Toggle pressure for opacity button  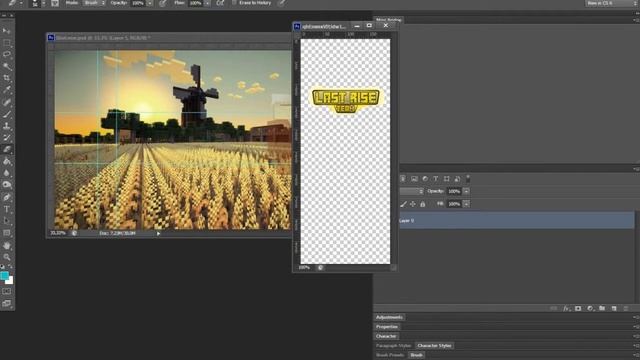pos(163,3)
